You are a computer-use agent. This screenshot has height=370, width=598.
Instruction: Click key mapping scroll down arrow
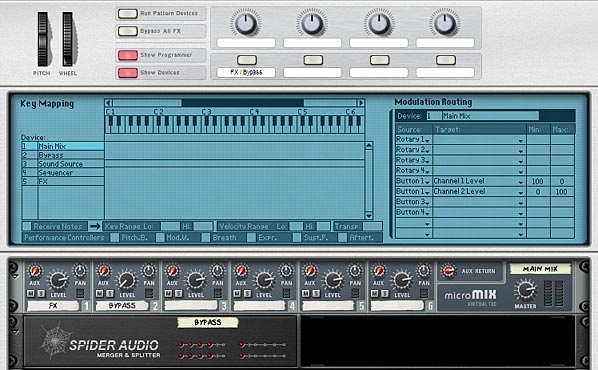coord(369,216)
